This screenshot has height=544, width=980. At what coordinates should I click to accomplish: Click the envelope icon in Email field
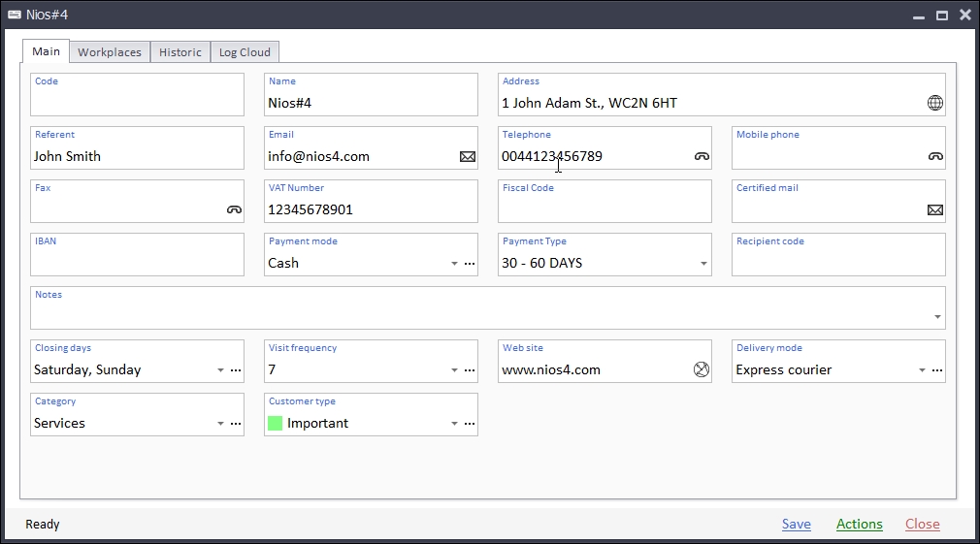tap(468, 156)
